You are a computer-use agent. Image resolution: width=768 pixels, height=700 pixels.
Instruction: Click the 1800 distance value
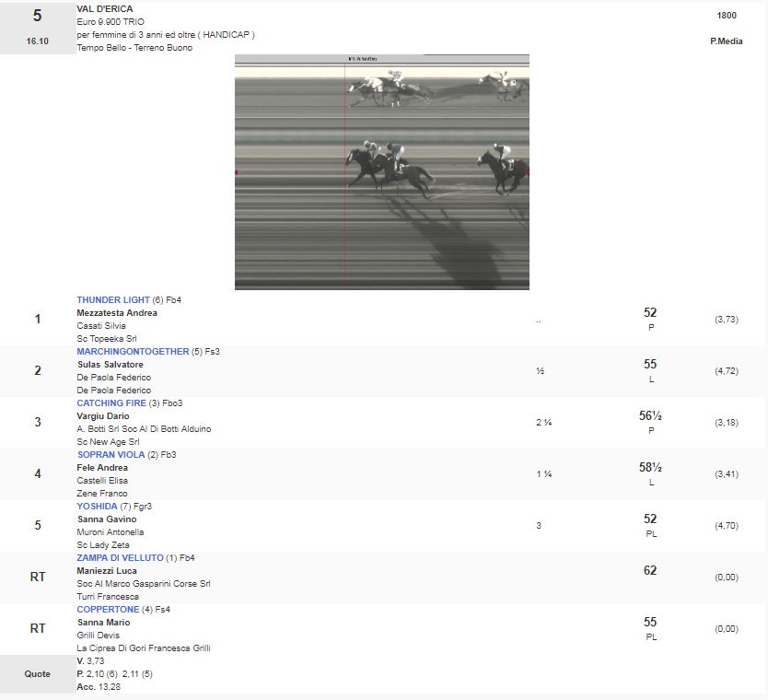(726, 16)
